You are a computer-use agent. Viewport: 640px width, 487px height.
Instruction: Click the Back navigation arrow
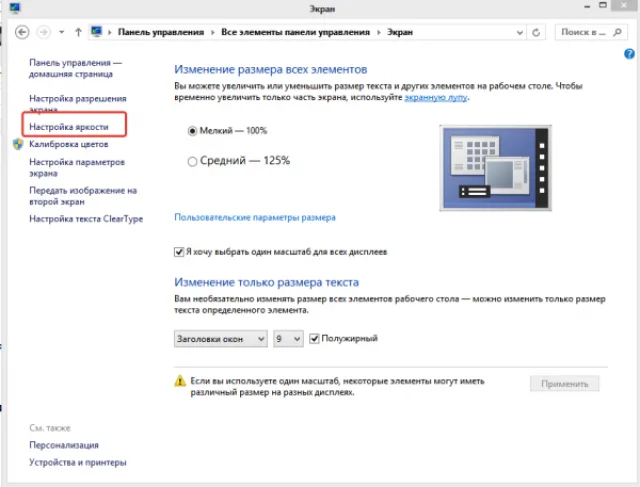tap(22, 32)
